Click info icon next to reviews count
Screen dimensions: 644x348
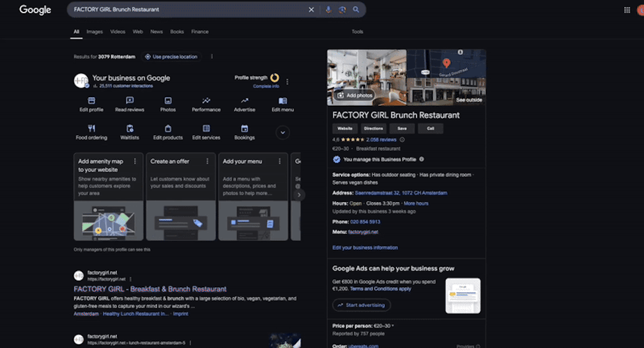[402, 140]
